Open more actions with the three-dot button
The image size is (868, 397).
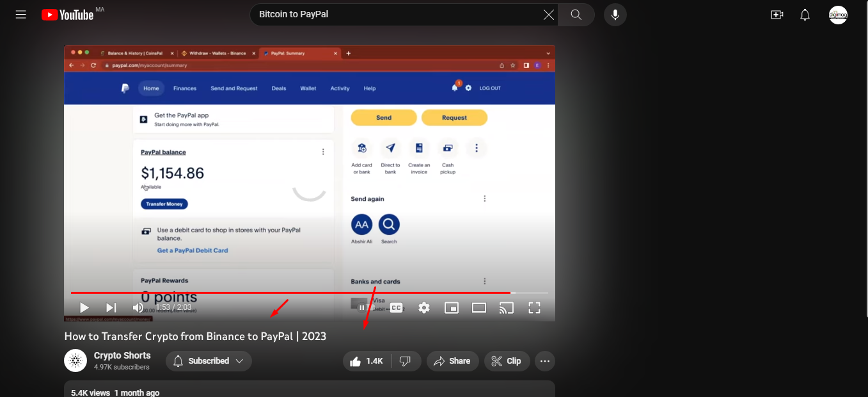pos(545,361)
